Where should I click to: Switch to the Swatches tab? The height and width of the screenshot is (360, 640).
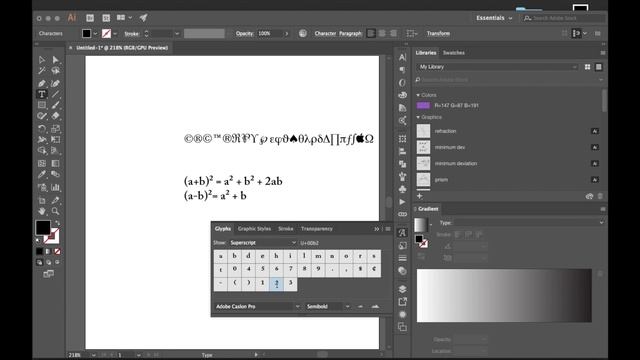[x=453, y=53]
